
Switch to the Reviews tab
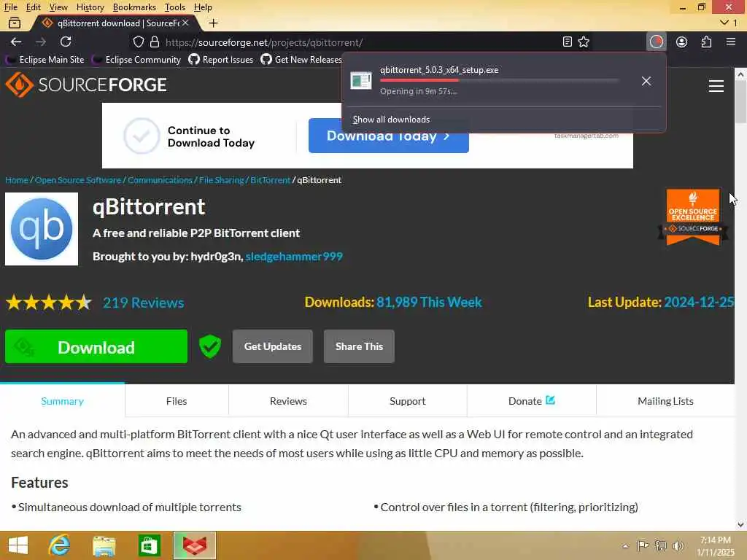click(288, 401)
